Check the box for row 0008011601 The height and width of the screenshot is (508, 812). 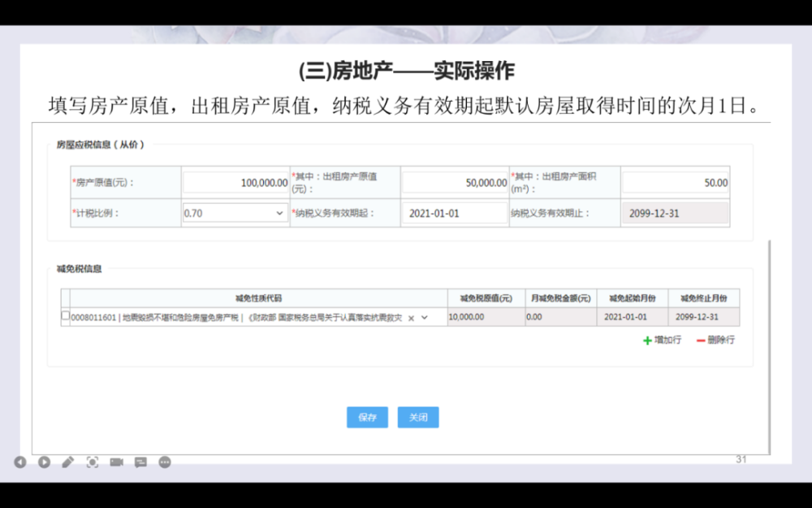[x=66, y=316]
